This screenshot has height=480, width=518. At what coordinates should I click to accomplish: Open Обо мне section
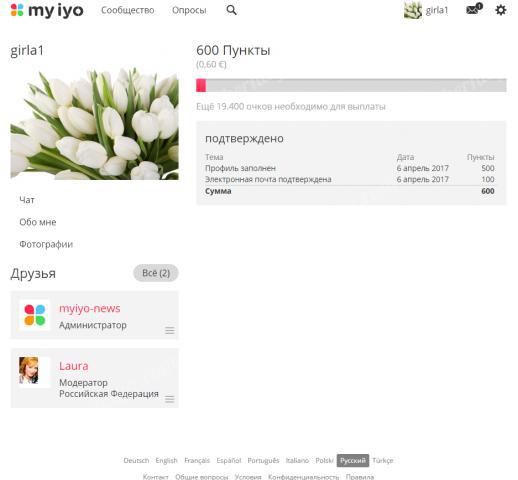coord(38,222)
